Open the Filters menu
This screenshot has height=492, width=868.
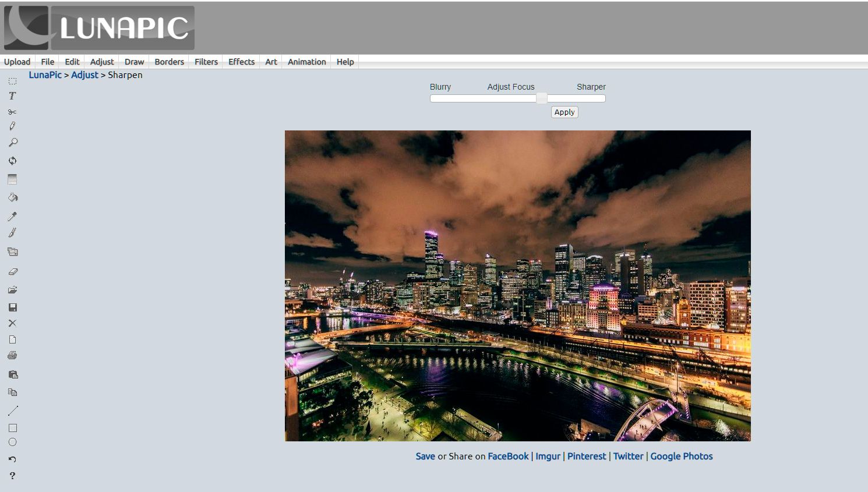205,62
